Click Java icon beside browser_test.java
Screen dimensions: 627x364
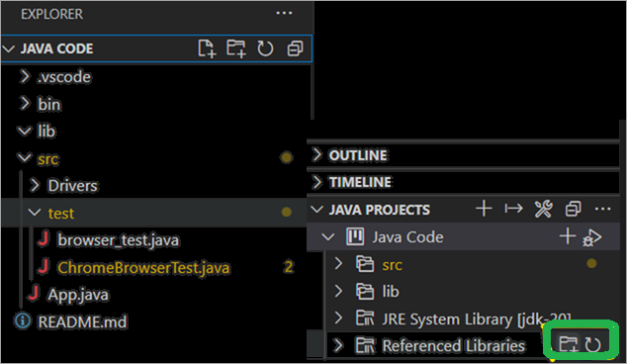pyautogui.click(x=44, y=238)
